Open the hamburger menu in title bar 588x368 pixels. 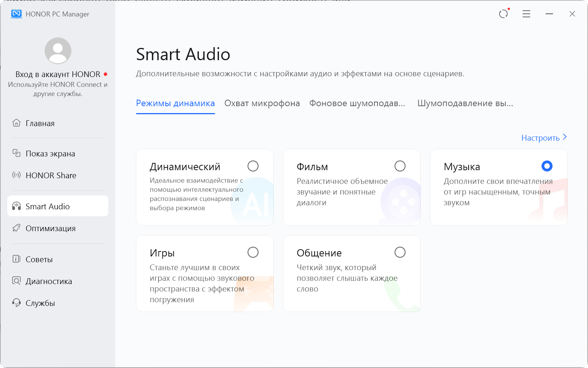pos(526,14)
